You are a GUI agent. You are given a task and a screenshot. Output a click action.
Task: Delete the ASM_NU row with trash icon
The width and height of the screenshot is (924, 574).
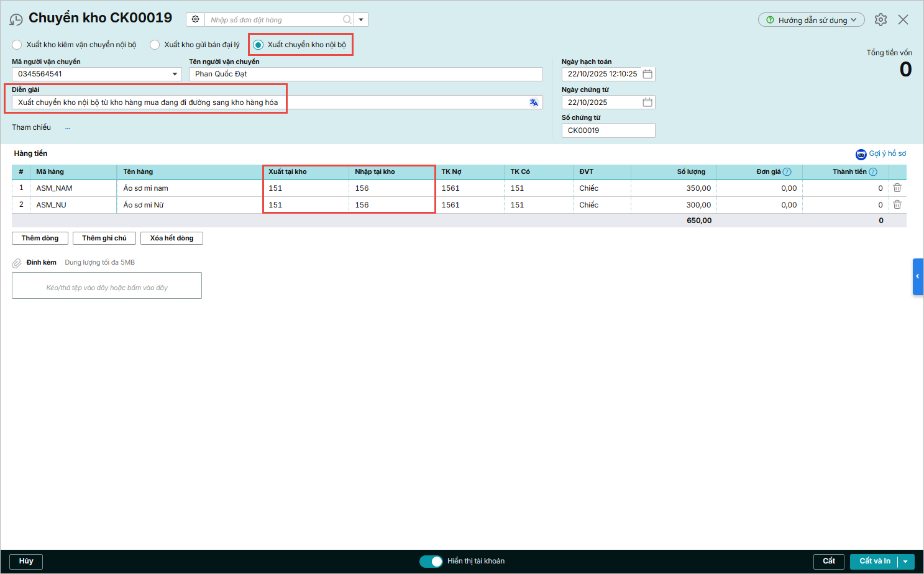[897, 204]
